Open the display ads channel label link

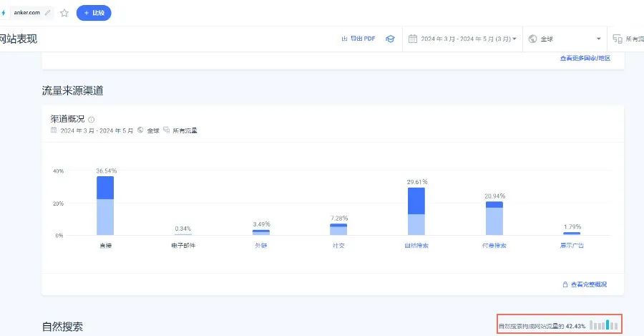(572, 246)
